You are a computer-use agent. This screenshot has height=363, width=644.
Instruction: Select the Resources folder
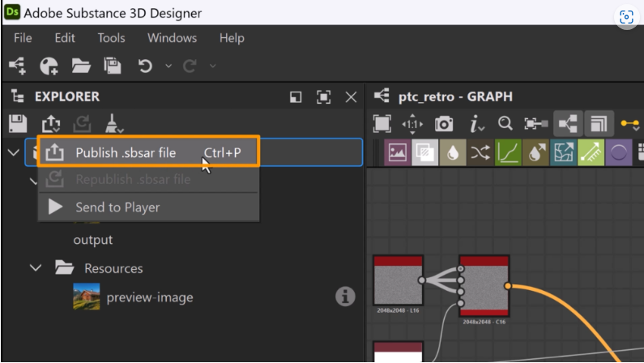tap(113, 268)
